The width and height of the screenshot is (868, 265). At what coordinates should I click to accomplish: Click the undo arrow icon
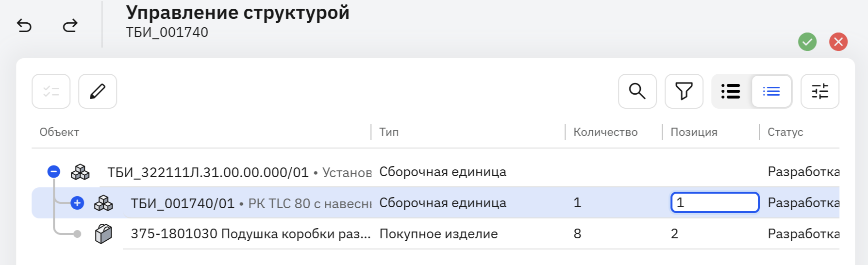(x=24, y=25)
